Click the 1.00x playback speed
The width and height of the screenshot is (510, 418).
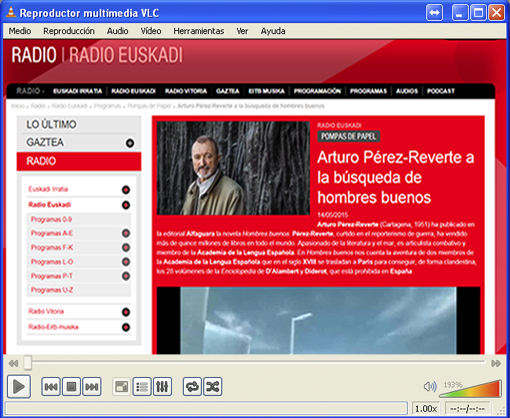426,408
